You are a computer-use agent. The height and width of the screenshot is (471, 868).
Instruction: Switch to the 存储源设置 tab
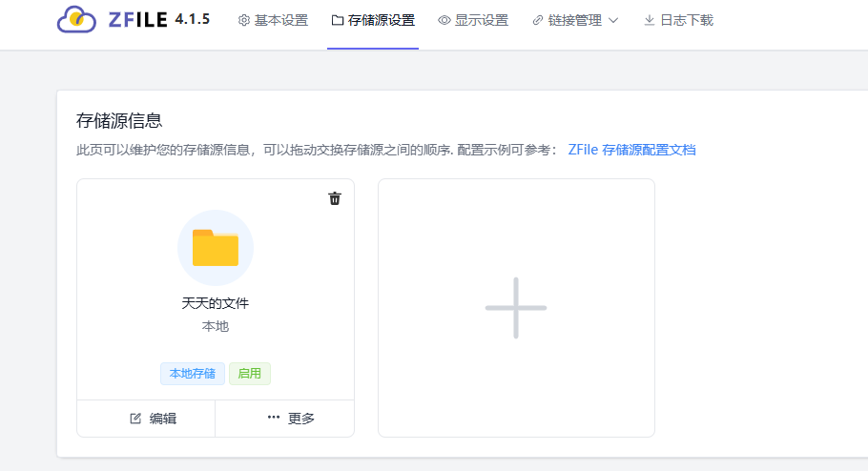pyautogui.click(x=373, y=20)
